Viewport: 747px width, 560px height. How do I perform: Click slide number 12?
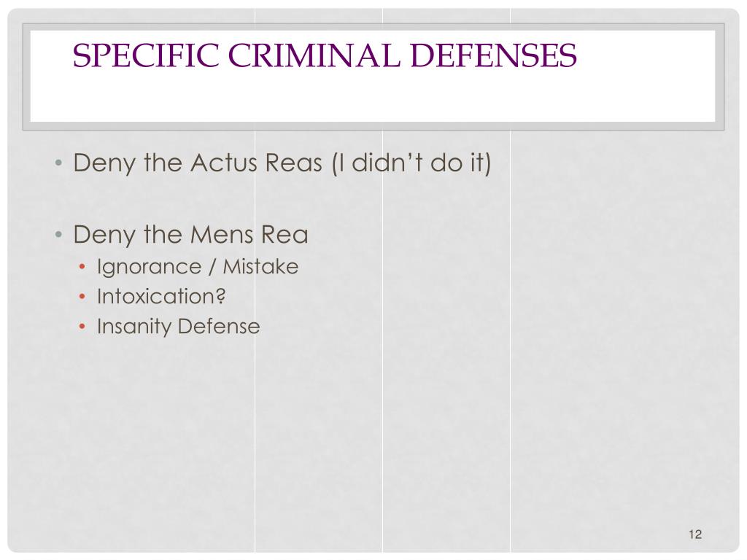pos(695,534)
